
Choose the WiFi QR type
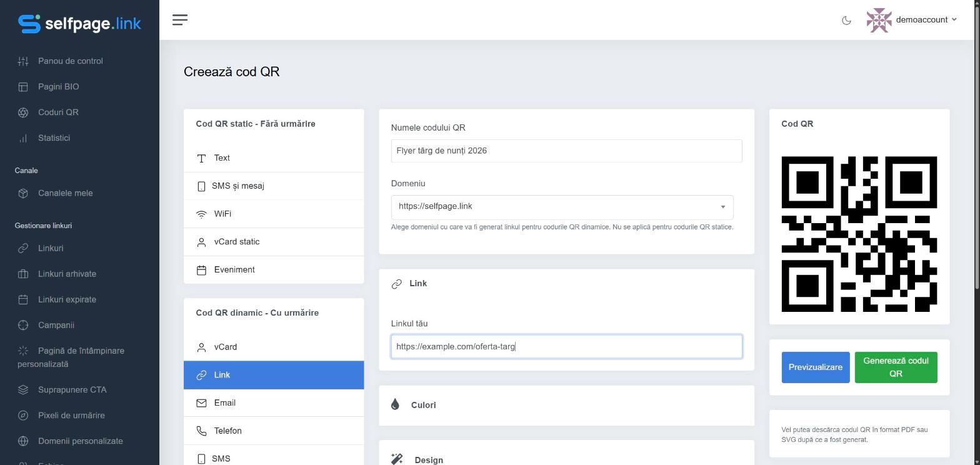click(x=274, y=214)
